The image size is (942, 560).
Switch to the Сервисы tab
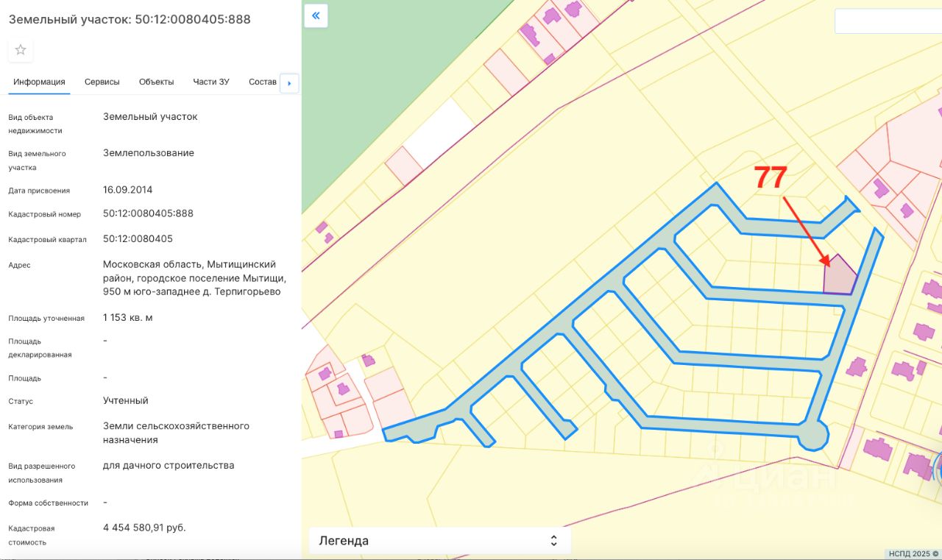(102, 82)
